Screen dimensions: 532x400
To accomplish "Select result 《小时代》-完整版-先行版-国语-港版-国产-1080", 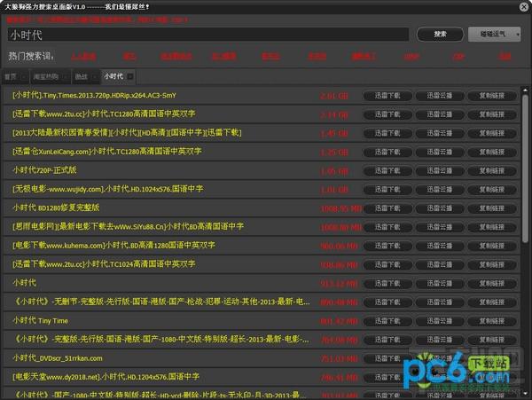I will coord(161,340).
